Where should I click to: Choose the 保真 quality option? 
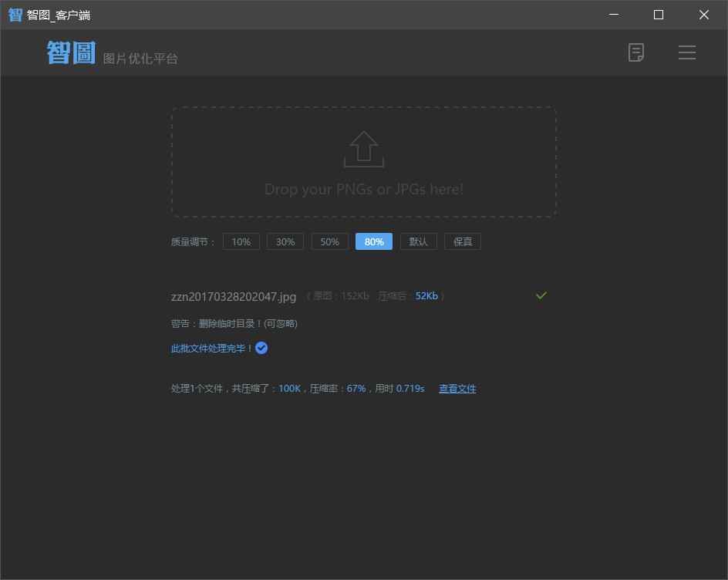tap(463, 241)
